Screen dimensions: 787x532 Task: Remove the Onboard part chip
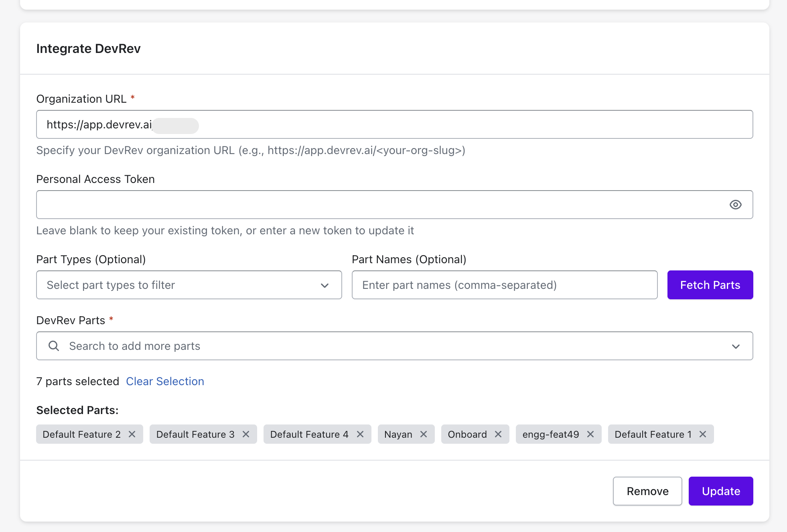click(498, 434)
